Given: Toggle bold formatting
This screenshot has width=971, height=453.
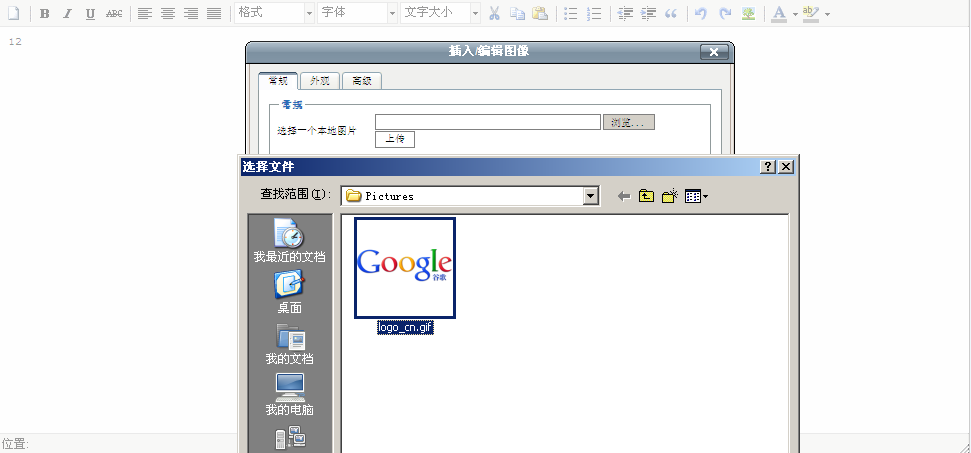Looking at the screenshot, I should (x=45, y=13).
